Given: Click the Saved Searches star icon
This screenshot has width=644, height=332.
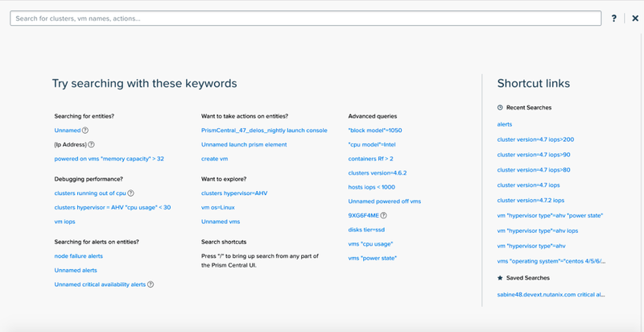Looking at the screenshot, I should coord(500,278).
